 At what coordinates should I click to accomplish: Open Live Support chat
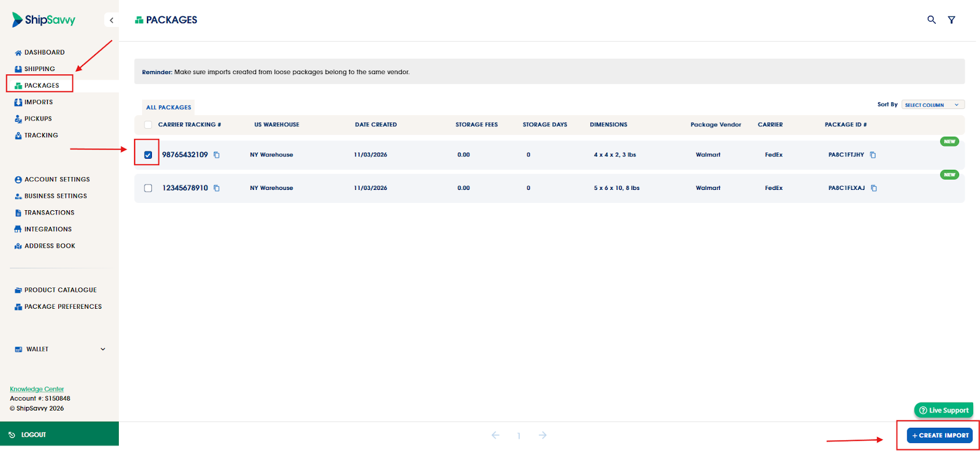(x=944, y=410)
